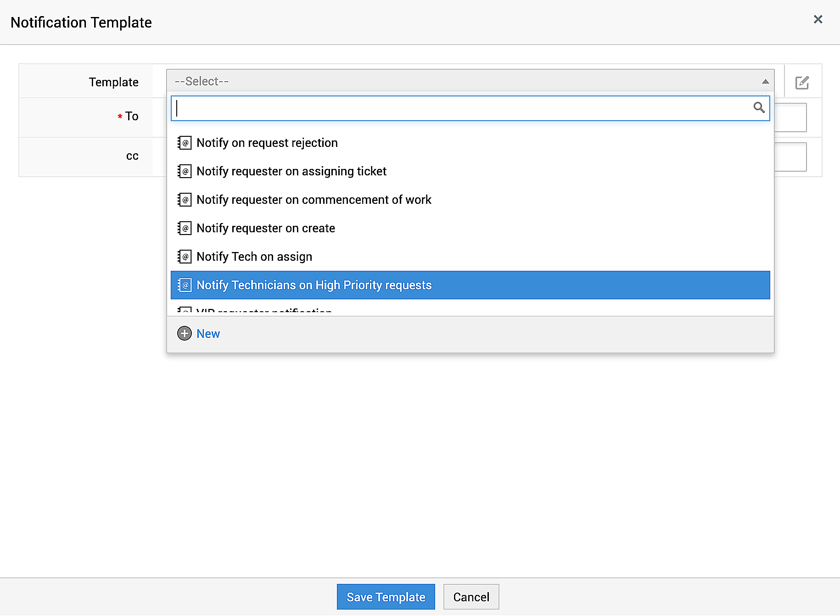The width and height of the screenshot is (840, 616).
Task: Collapse the Template dropdown via its arrow
Action: [x=765, y=82]
